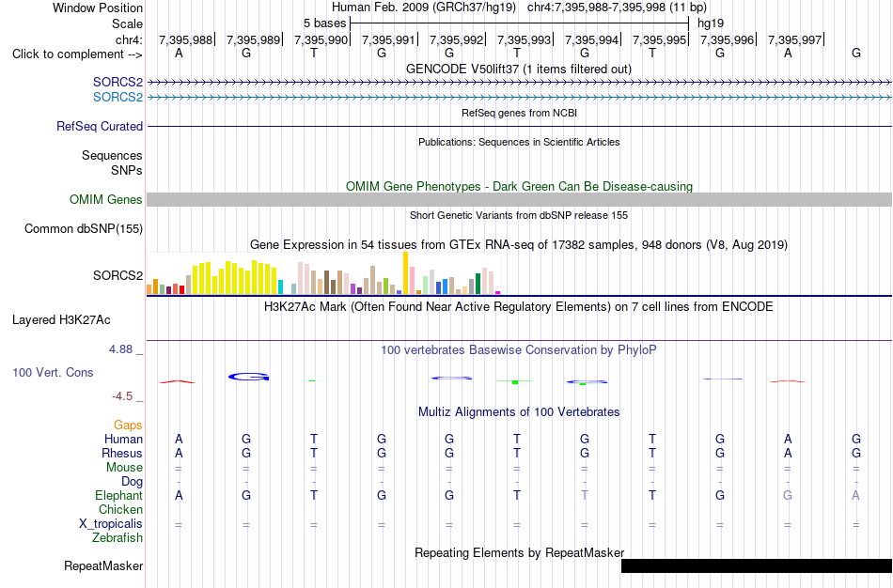
Task: Click the Sequences track label
Action: click(112, 155)
